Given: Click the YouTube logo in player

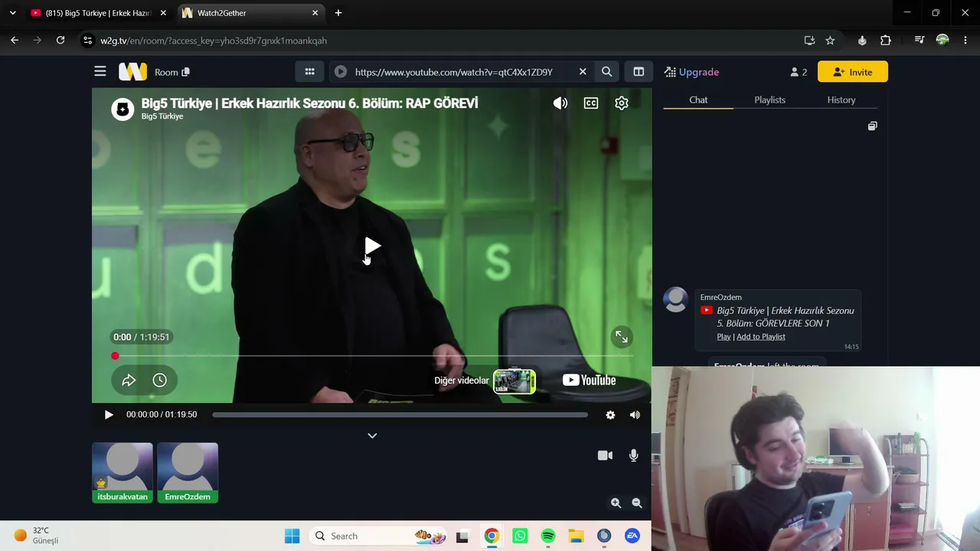Looking at the screenshot, I should (x=589, y=380).
